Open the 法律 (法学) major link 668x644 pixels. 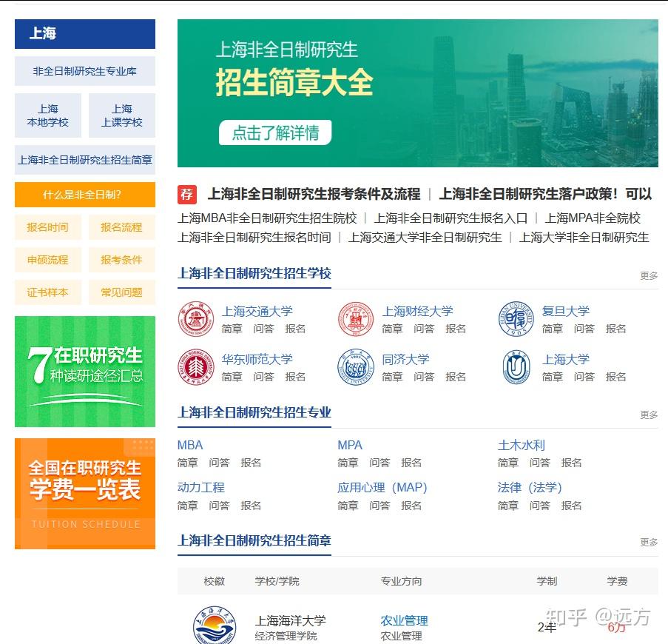coord(530,488)
